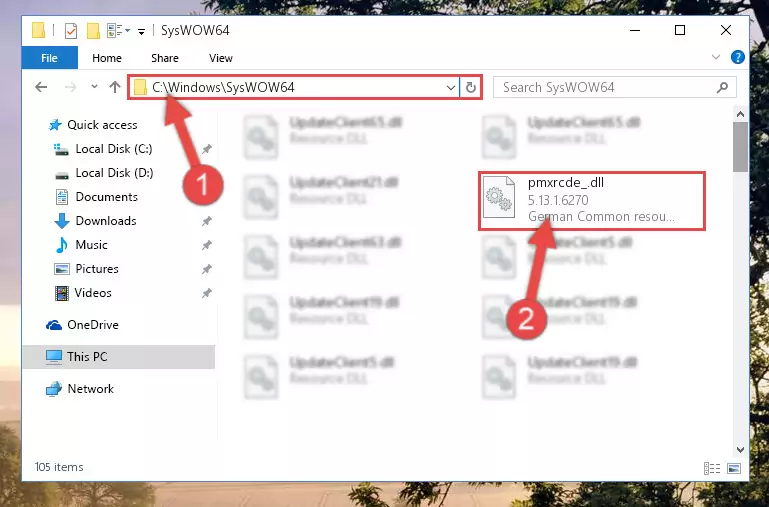Click the pin icon next to Local Disk (C:)
The height and width of the screenshot is (507, 769).
tap(207, 149)
